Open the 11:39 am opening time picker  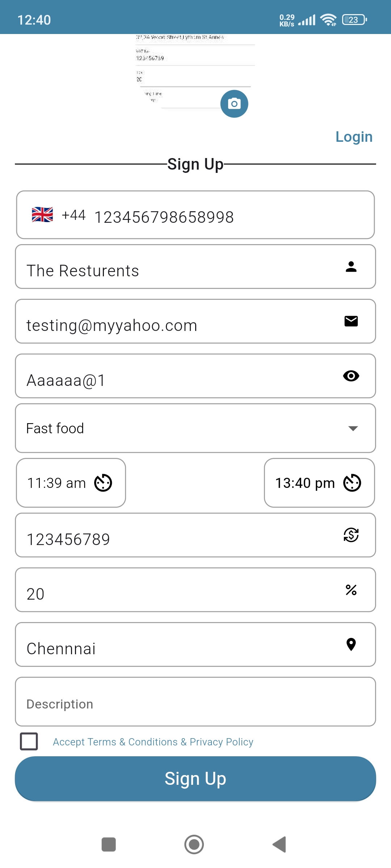point(57,483)
